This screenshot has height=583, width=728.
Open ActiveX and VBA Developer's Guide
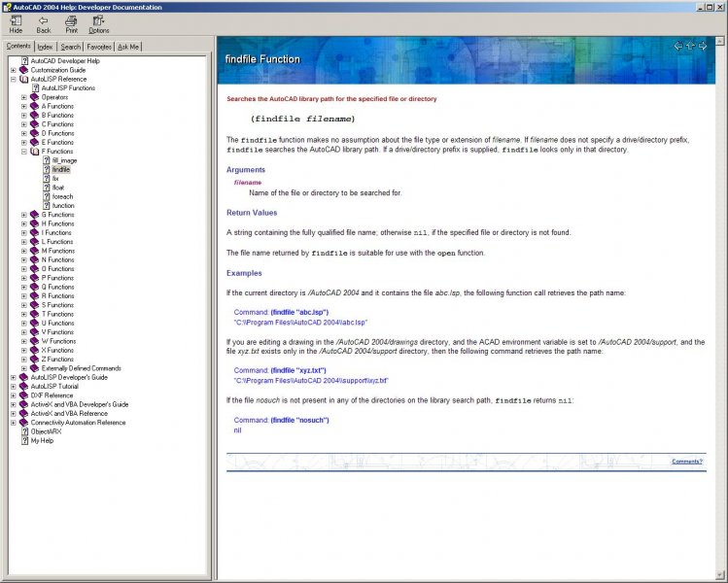tap(80, 404)
